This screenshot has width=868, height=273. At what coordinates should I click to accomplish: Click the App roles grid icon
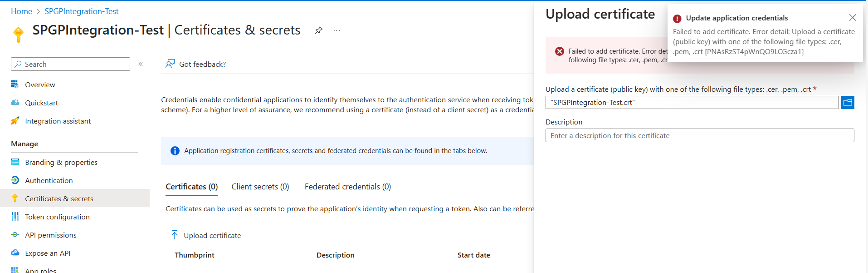coord(15,270)
